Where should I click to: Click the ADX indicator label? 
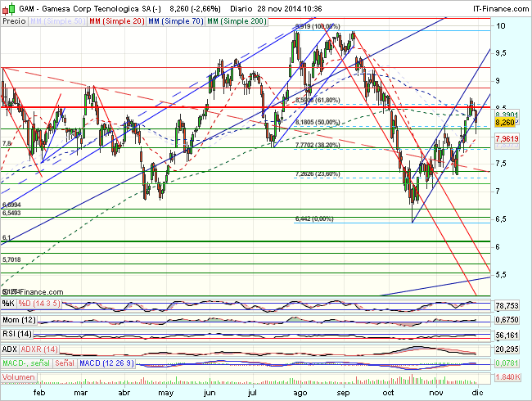point(10,349)
